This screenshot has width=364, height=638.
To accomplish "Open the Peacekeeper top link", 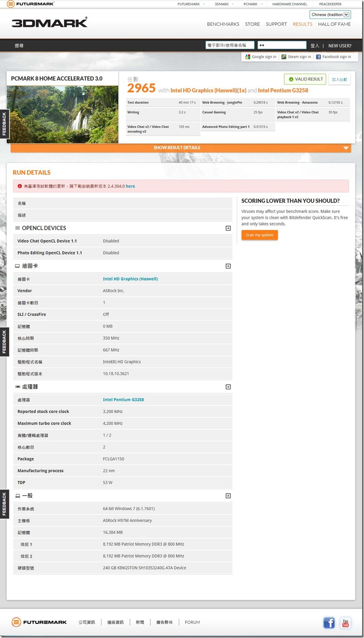I will 330,4.
